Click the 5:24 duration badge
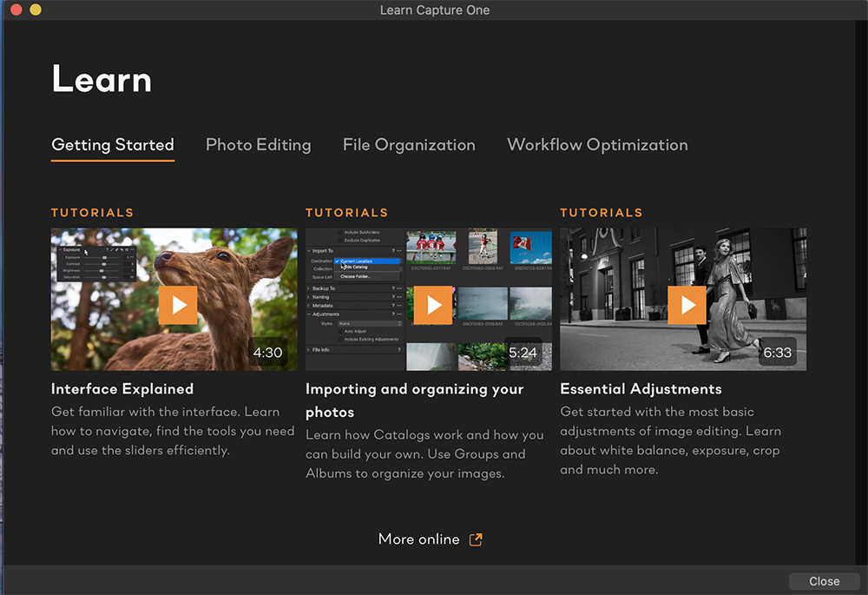This screenshot has width=868, height=595. (523, 353)
